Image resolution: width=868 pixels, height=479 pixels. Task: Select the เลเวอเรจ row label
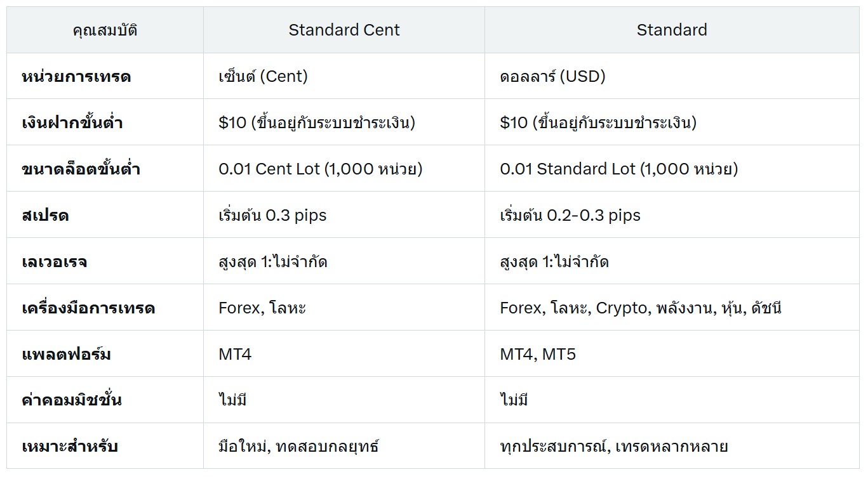[x=55, y=261]
